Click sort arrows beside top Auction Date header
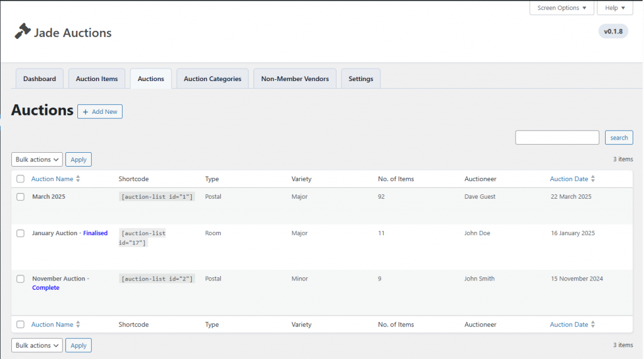The width and height of the screenshot is (644, 359). click(593, 179)
